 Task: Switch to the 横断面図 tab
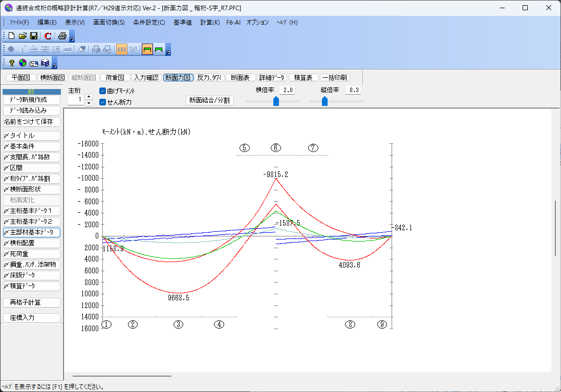53,78
